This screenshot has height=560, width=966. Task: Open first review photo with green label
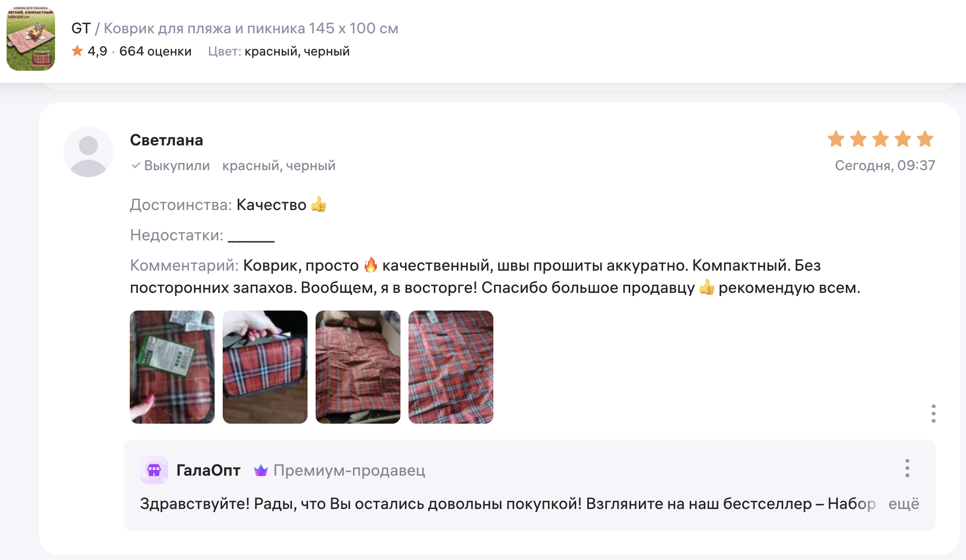pyautogui.click(x=172, y=367)
